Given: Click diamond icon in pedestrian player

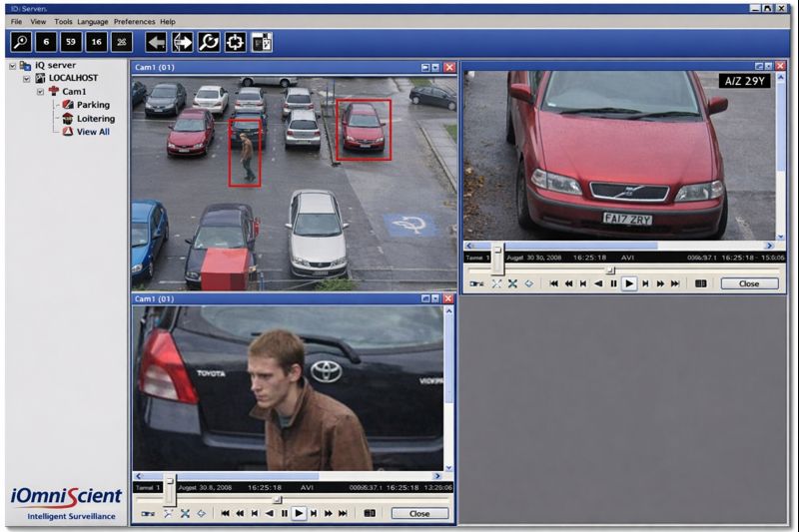Looking at the screenshot, I should [202, 513].
